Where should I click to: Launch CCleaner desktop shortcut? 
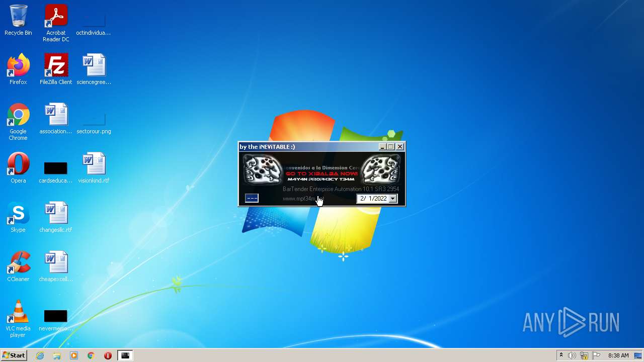tap(18, 266)
